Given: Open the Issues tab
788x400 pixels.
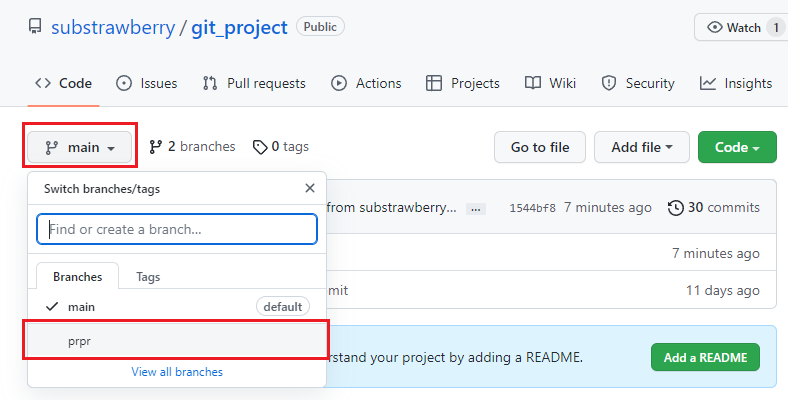Looking at the screenshot, I should (x=146, y=83).
